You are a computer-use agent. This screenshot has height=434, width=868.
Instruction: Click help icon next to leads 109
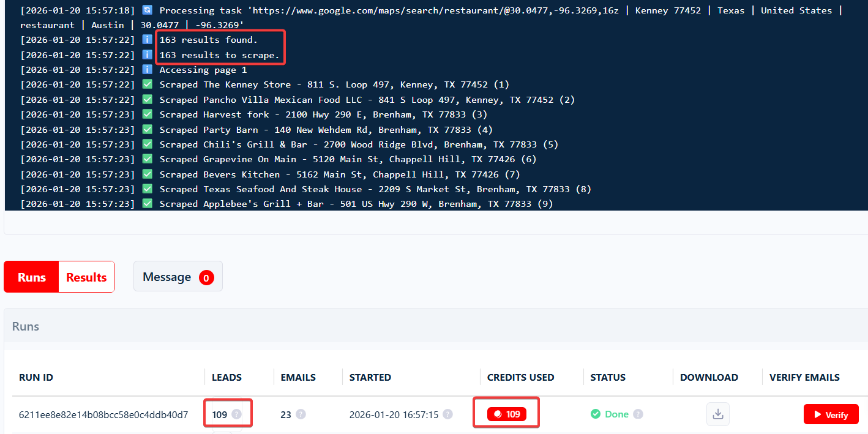coord(237,414)
